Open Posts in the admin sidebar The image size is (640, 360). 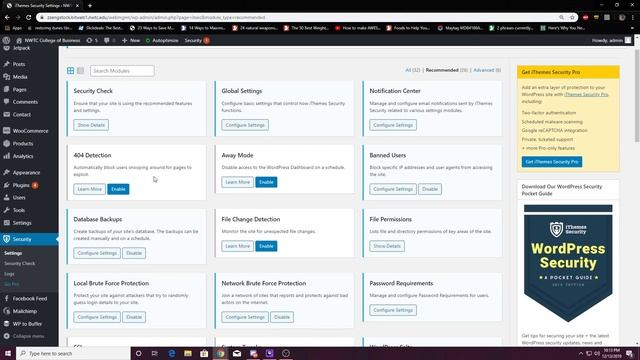pos(18,64)
